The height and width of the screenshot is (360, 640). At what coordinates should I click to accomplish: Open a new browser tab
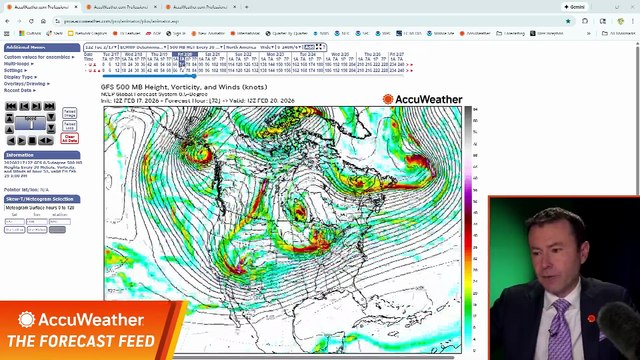[247, 7]
